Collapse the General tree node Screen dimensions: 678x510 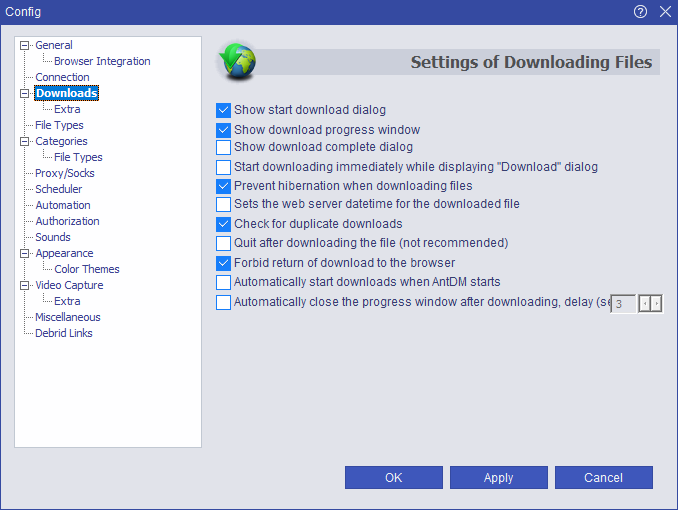(x=25, y=45)
